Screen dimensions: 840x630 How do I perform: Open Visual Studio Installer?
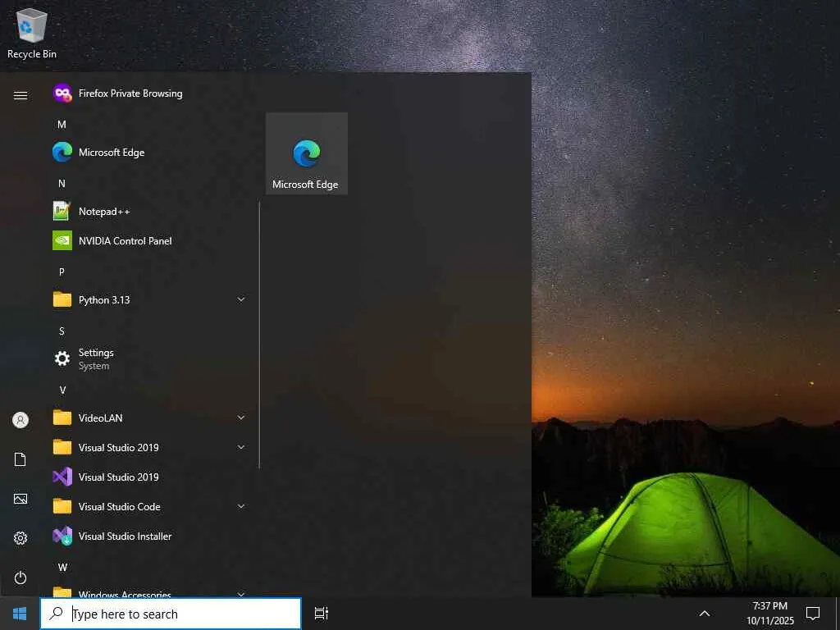tap(149, 536)
